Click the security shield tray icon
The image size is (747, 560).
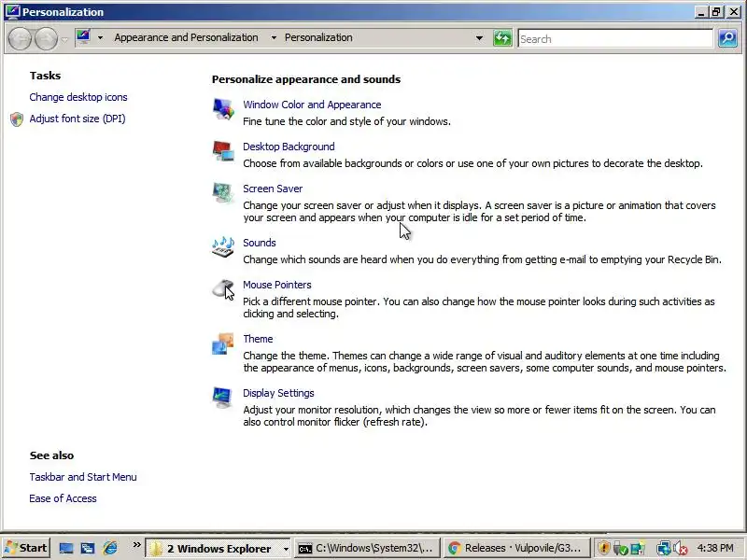pyautogui.click(x=603, y=548)
